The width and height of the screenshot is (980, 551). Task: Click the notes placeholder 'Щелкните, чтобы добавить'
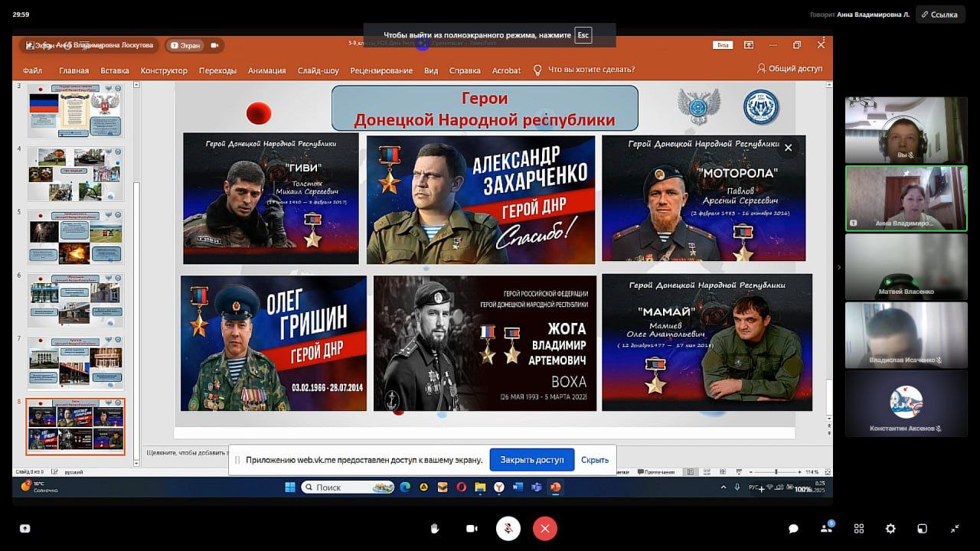(188, 452)
